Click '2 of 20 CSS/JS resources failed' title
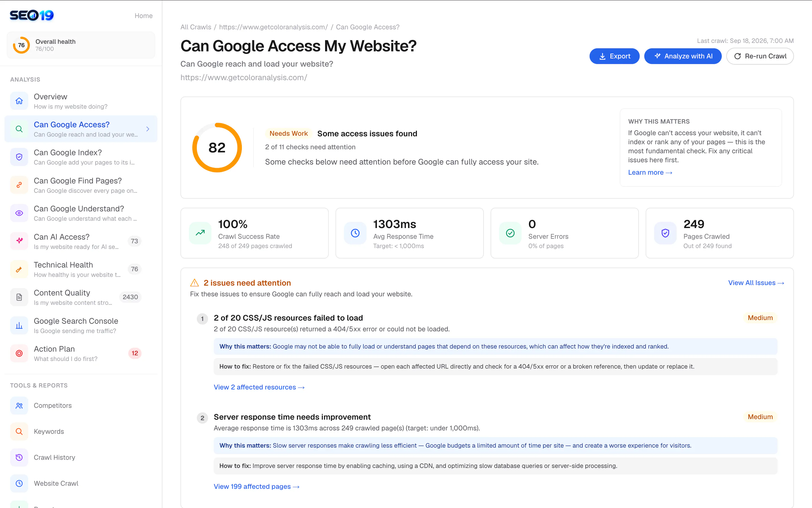Screen dimensions: 812x508 click(288, 318)
